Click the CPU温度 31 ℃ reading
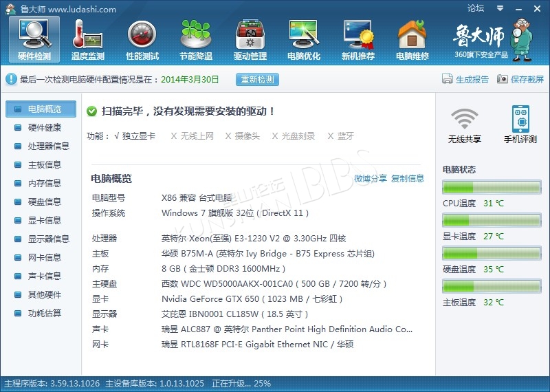Screen dimensions: 550x392 click(x=494, y=203)
